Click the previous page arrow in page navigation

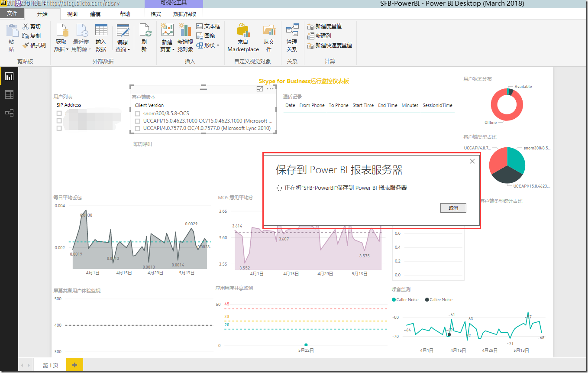pos(23,366)
